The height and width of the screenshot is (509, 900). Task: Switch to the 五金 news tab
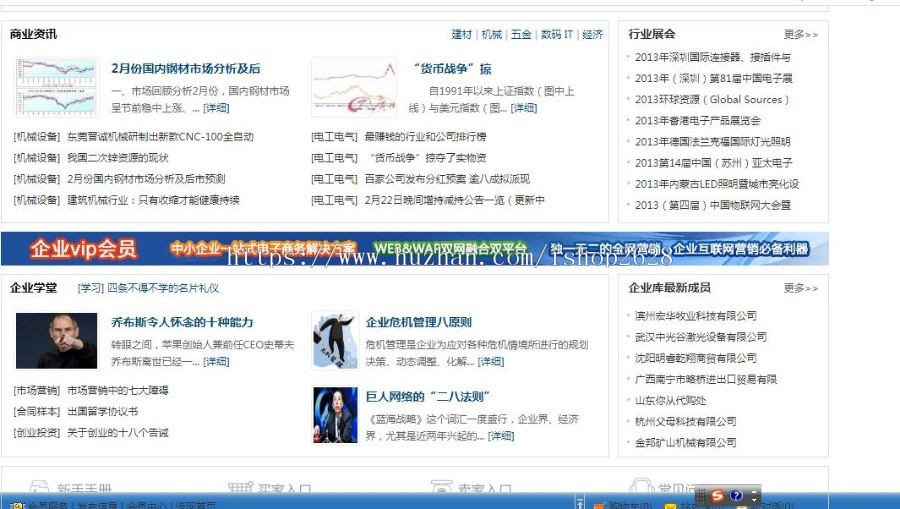[521, 34]
